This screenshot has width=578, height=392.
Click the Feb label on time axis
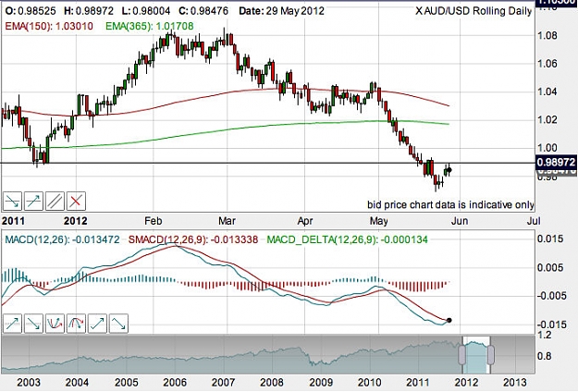[153, 221]
